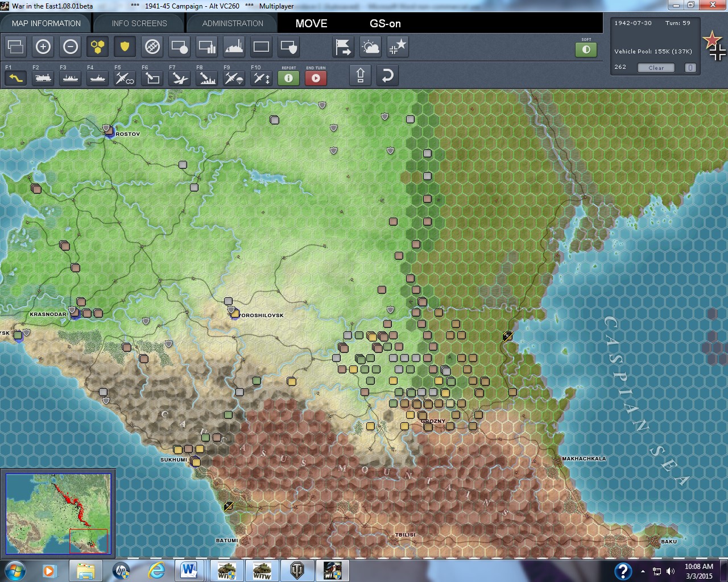
Task: Toggle the green SOFT factors button
Action: click(x=586, y=49)
